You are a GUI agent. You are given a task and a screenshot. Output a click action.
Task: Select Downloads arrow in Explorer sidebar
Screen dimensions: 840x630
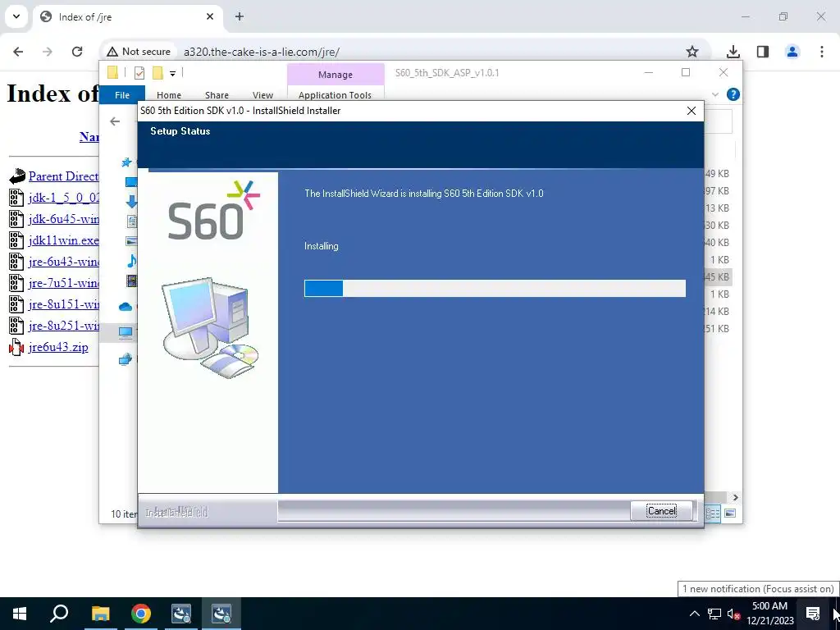click(x=131, y=202)
